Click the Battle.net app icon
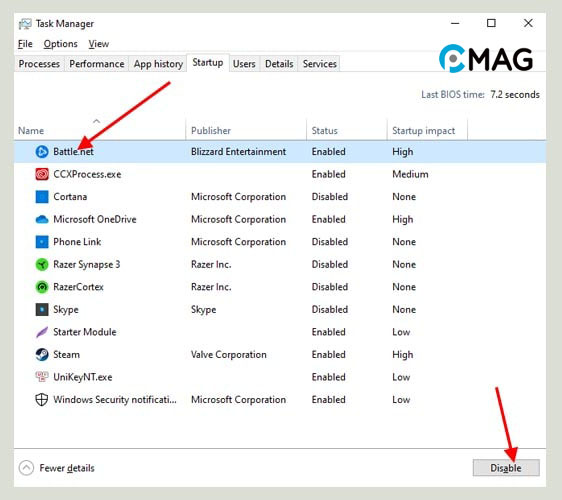The width and height of the screenshot is (562, 500). (42, 152)
